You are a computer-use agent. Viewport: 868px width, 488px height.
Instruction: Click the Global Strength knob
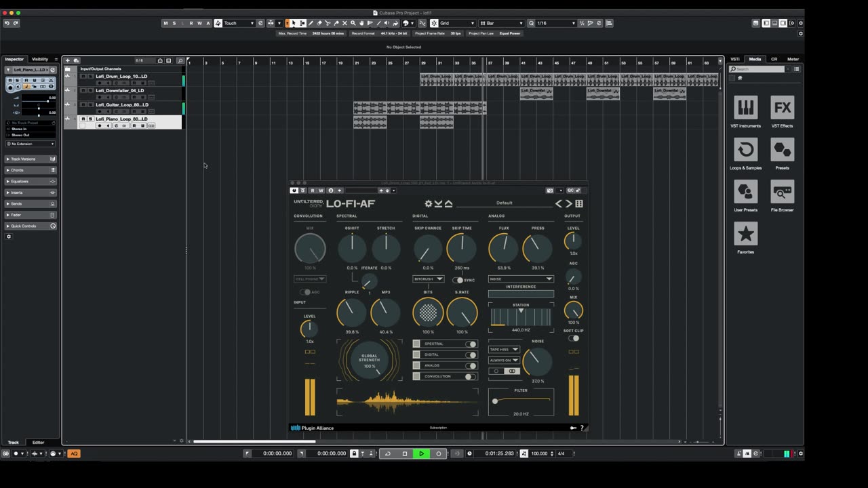pos(369,361)
